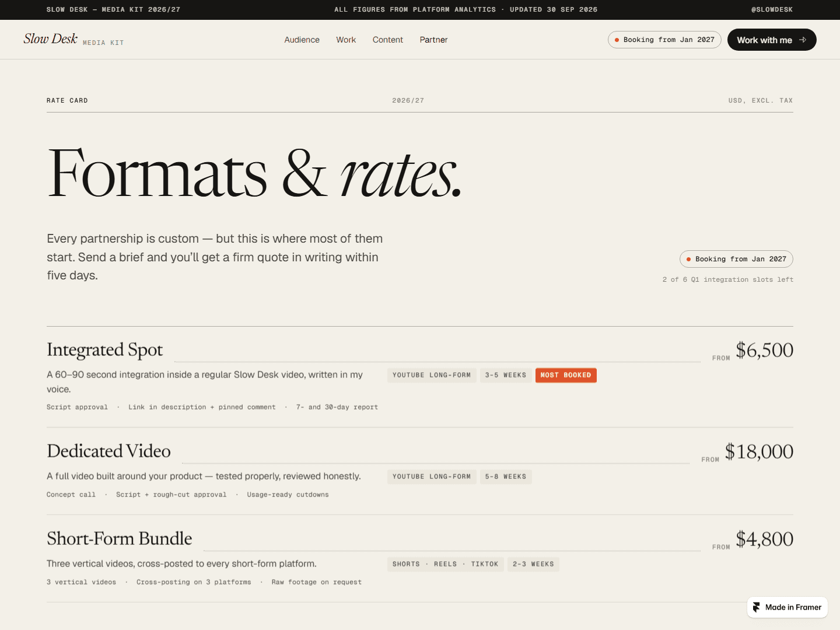Image resolution: width=840 pixels, height=630 pixels.
Task: Click the @SLOWDESK handle in the top bar
Action: pyautogui.click(x=772, y=9)
